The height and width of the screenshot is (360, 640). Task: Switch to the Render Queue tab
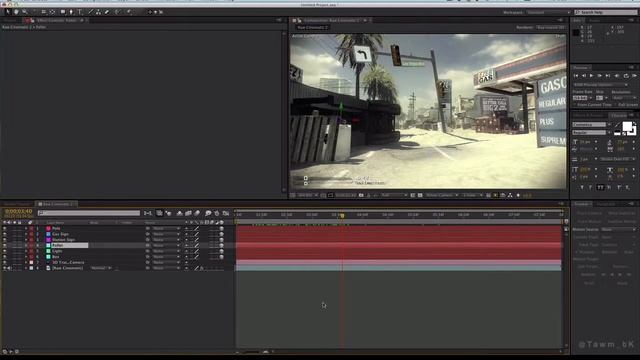[x=17, y=204]
